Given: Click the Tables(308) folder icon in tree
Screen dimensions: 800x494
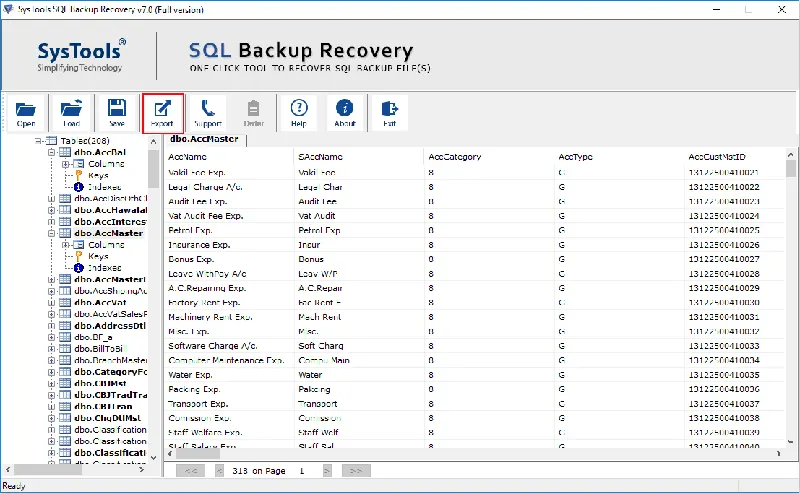Looking at the screenshot, I should (52, 140).
